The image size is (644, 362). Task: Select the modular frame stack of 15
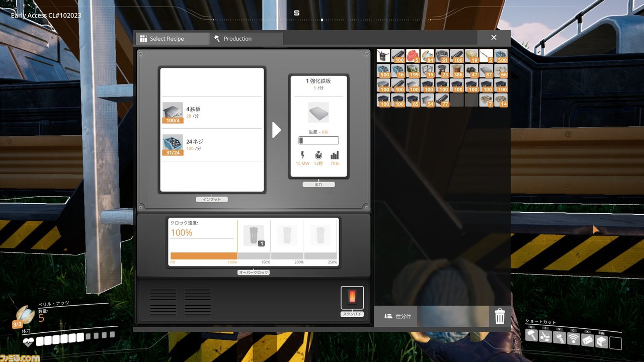(x=428, y=70)
